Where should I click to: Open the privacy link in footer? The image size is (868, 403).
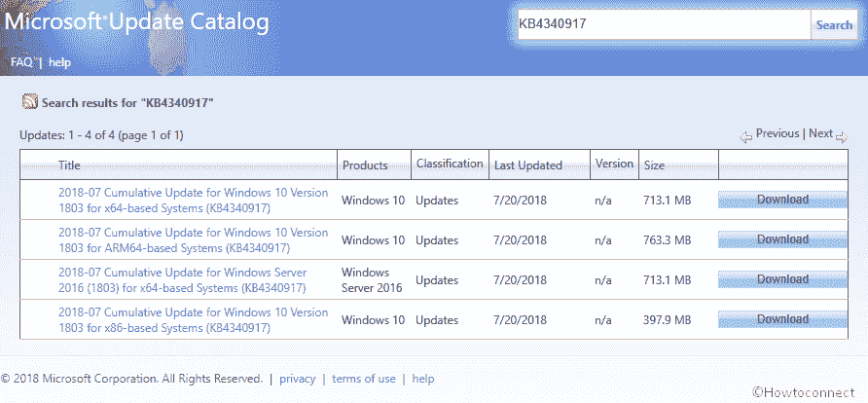(297, 379)
